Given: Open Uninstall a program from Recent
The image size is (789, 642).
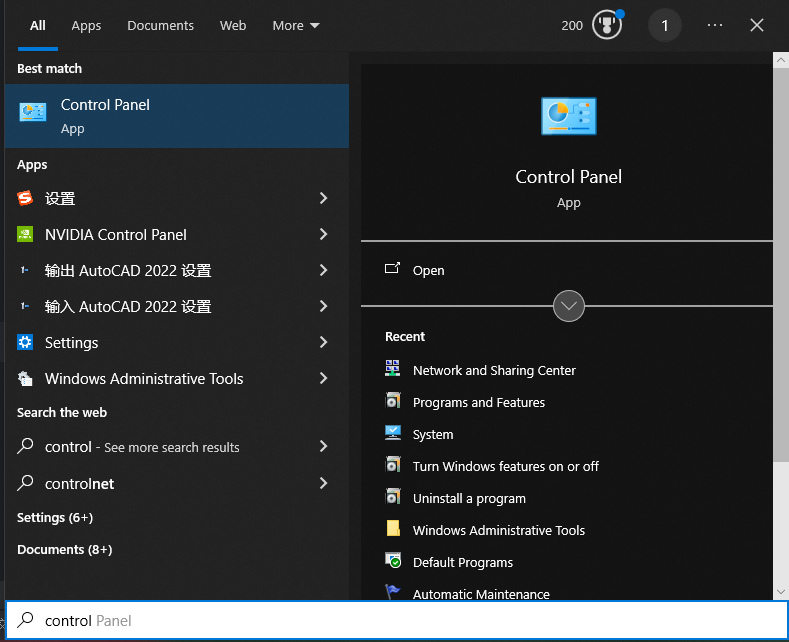Looking at the screenshot, I should point(469,498).
